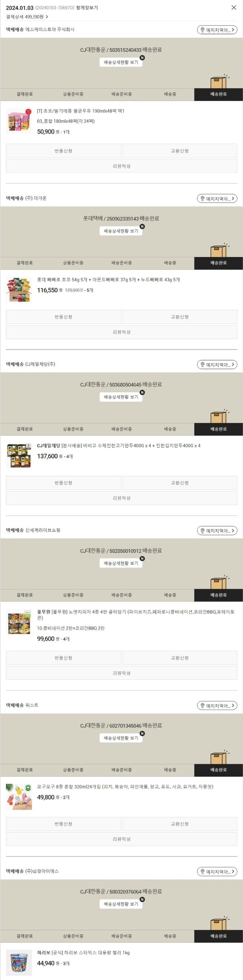The image size is (243, 980).
Task: Click chocolate milk product thumbnail
Action: pos(19,121)
